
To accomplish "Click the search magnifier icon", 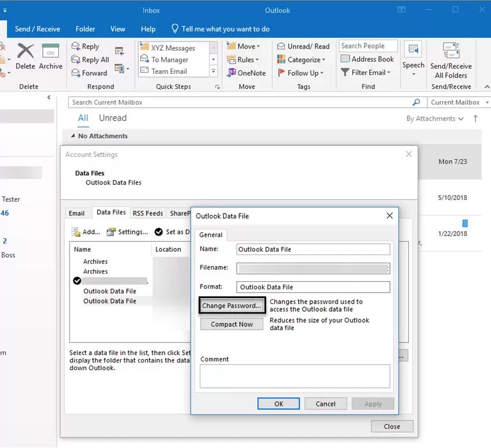I will (x=416, y=102).
